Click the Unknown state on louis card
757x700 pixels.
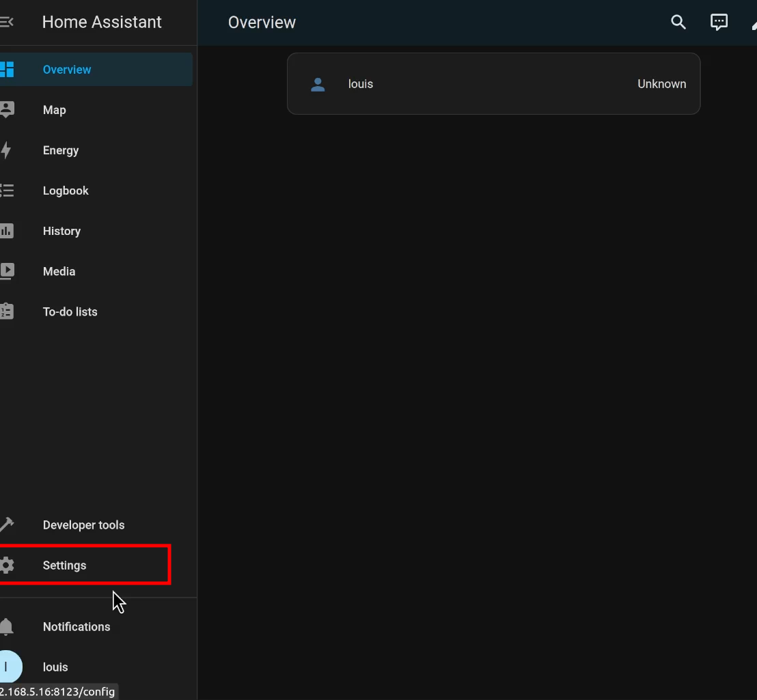pyautogui.click(x=661, y=84)
